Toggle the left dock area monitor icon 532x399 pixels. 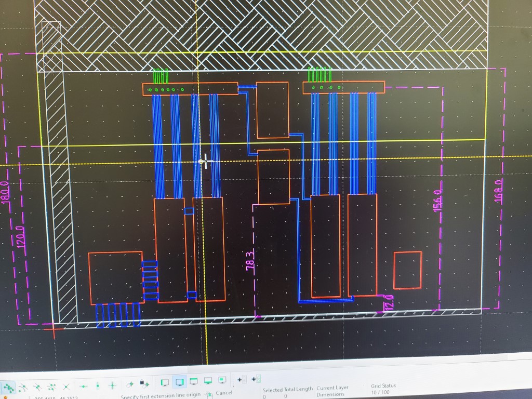165,382
